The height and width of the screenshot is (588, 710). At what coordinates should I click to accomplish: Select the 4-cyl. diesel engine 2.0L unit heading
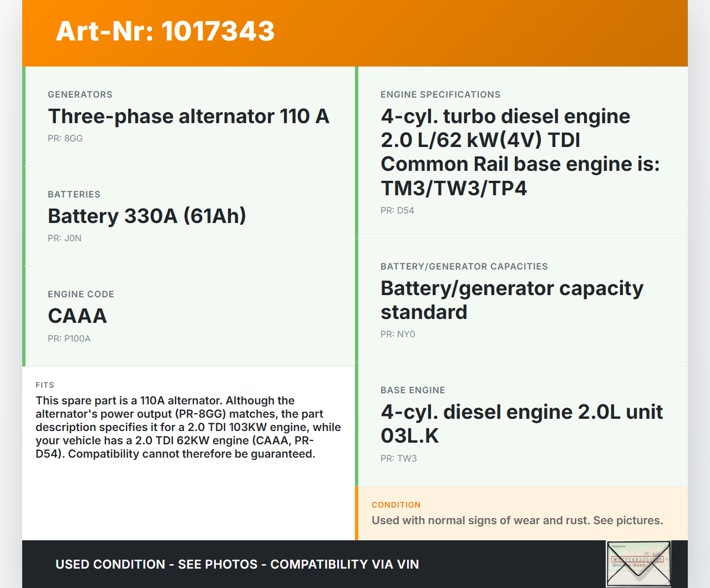coord(521,424)
